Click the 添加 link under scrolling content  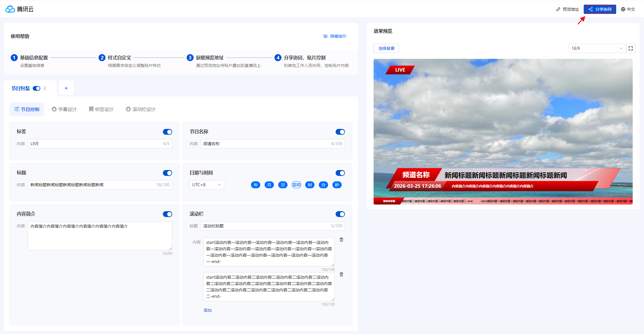[208, 310]
